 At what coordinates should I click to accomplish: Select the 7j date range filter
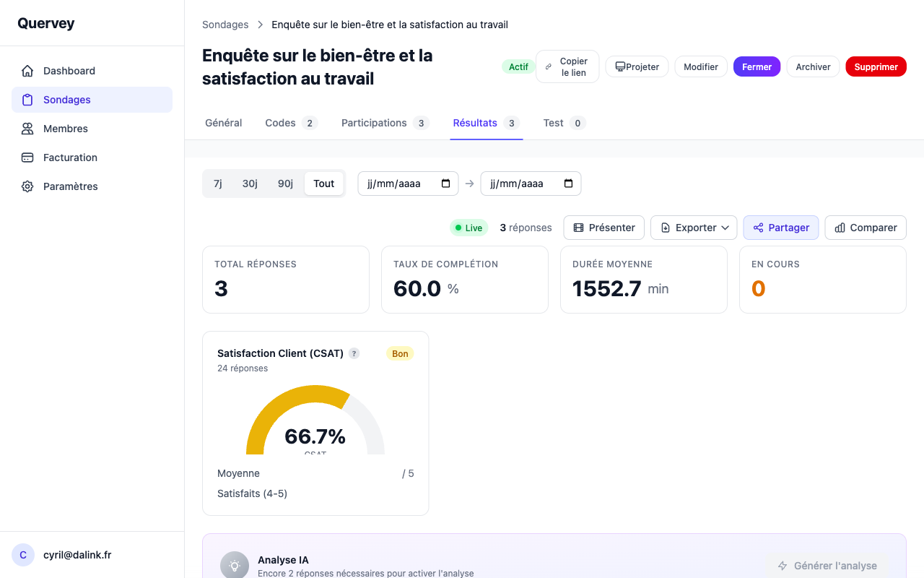(x=218, y=184)
